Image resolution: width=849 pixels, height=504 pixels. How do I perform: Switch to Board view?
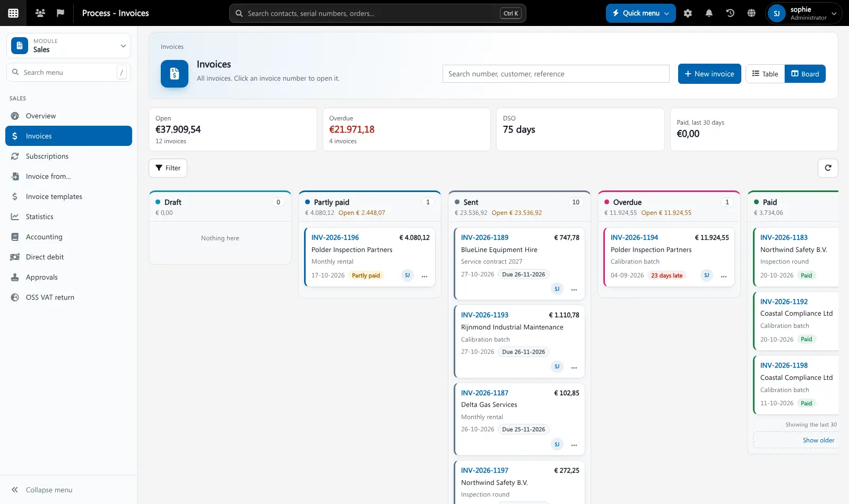pos(805,74)
